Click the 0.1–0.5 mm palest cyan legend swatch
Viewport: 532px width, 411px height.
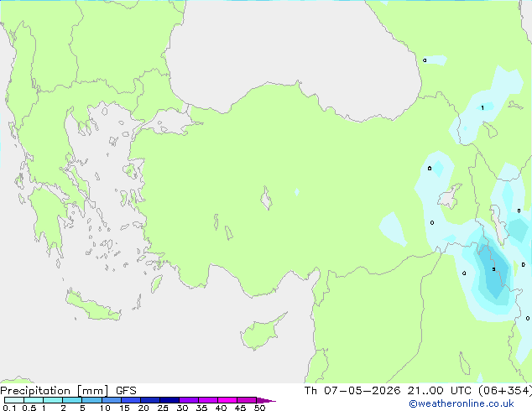coord(14,400)
